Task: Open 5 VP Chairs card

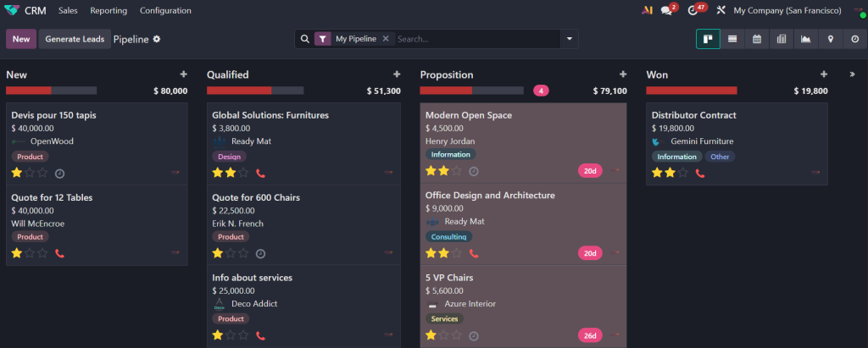Action: pyautogui.click(x=523, y=307)
